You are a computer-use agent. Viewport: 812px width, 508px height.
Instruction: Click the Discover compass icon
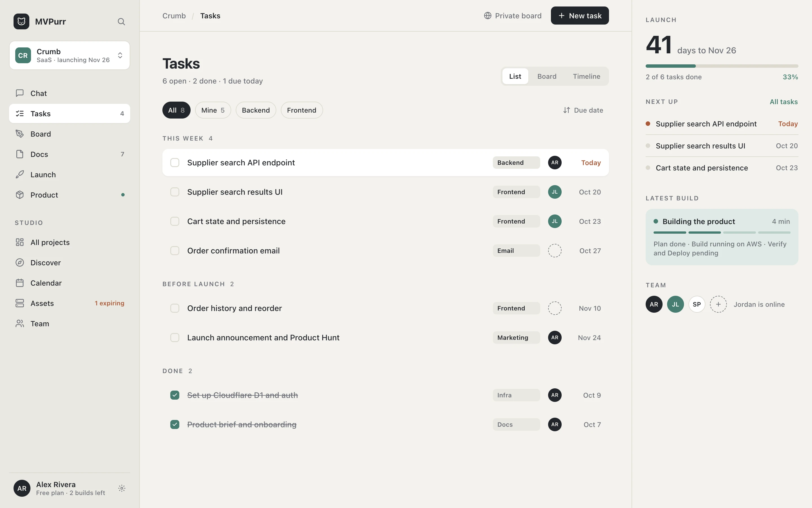pos(20,262)
